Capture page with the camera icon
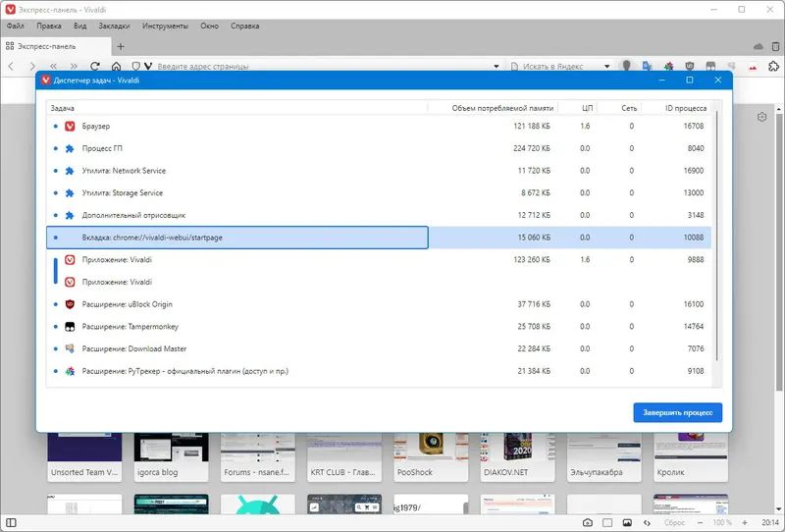 [x=588, y=523]
